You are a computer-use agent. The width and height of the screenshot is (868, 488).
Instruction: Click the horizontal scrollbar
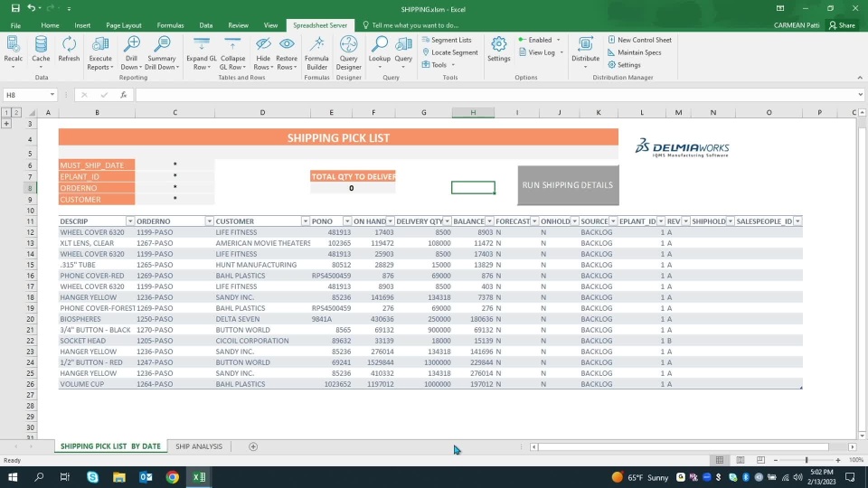pos(684,447)
